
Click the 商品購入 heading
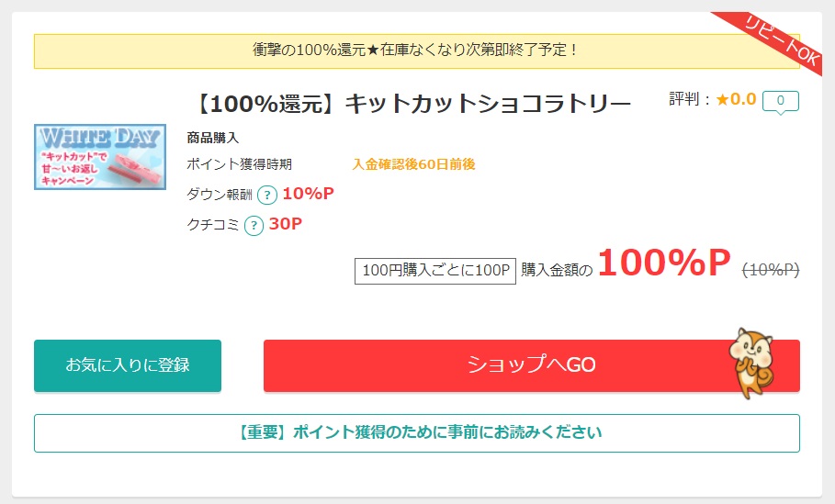[212, 138]
